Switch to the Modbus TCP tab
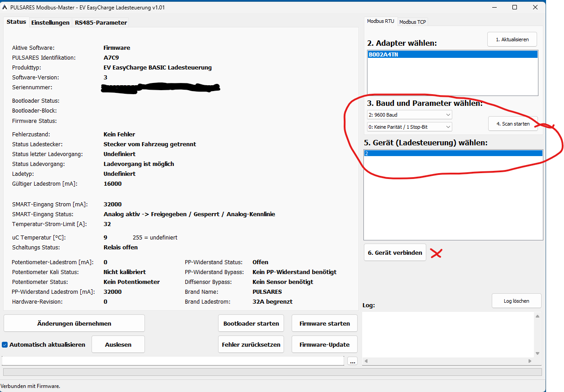This screenshot has height=392, width=564. (412, 22)
